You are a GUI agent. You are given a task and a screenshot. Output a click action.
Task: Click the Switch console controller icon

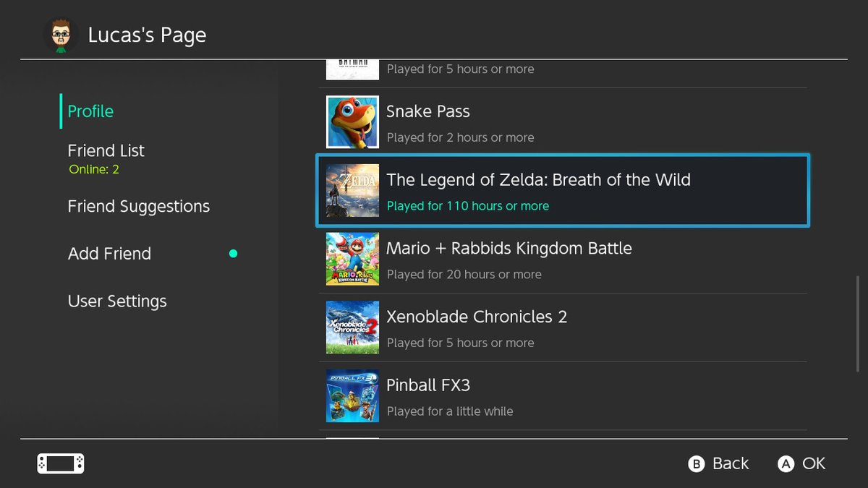(61, 463)
